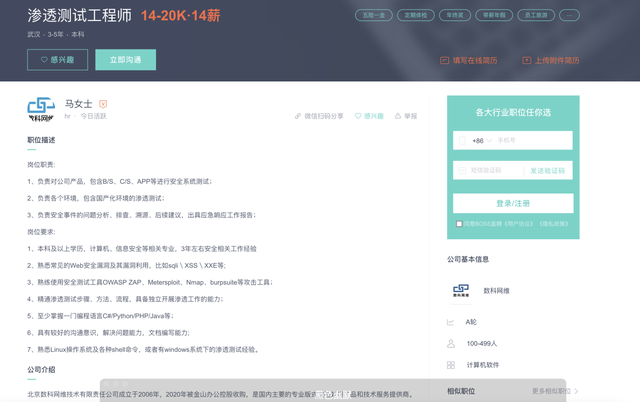Click the 定期体检 benefit tag
The height and width of the screenshot is (402, 640).
(416, 15)
